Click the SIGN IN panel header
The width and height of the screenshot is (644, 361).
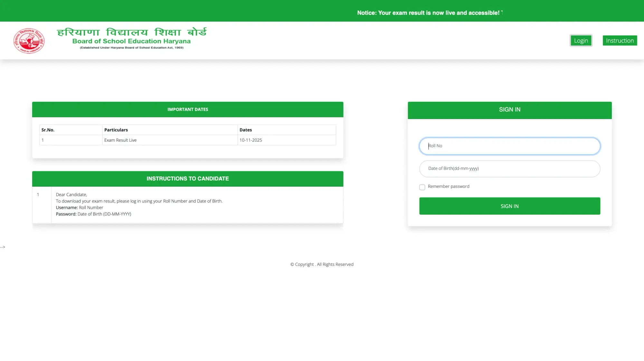point(509,109)
